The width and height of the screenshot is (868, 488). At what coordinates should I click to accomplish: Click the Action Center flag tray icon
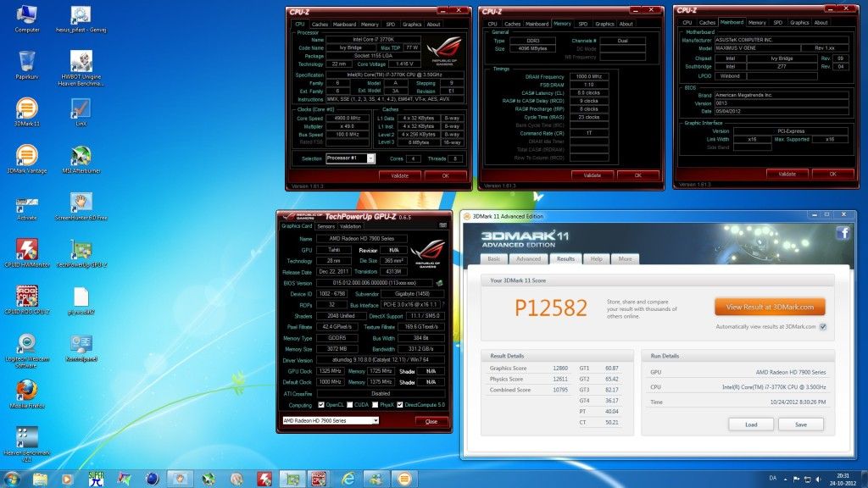[797, 480]
